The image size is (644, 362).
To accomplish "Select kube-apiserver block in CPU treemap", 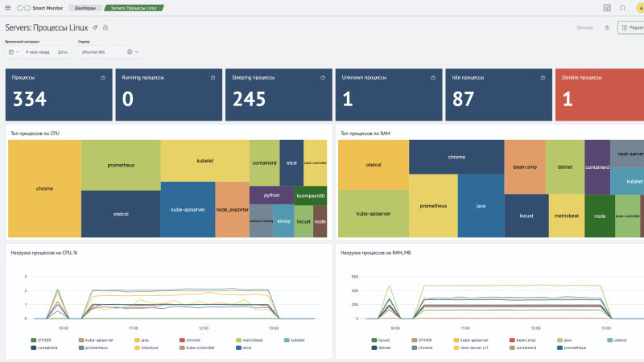I will pyautogui.click(x=188, y=209).
